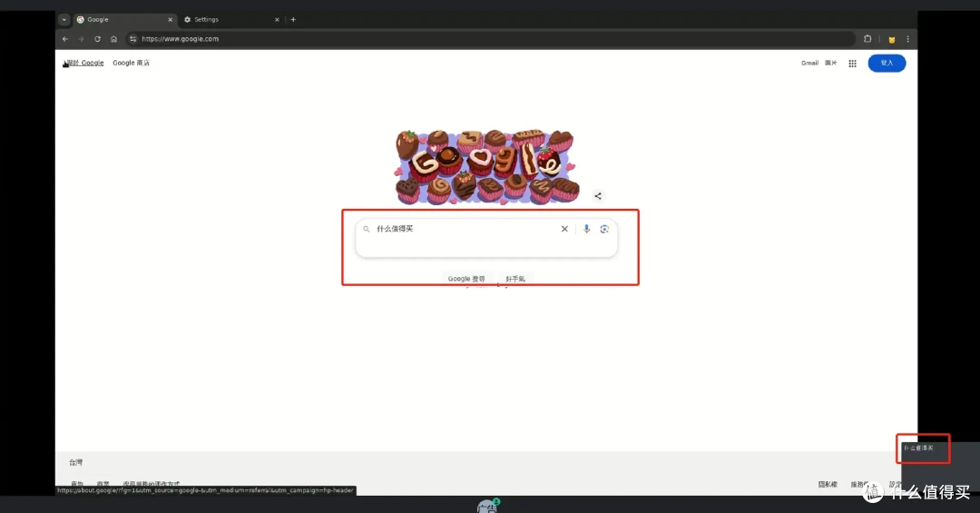
Task: Go forward with the forward arrow
Action: tap(81, 39)
